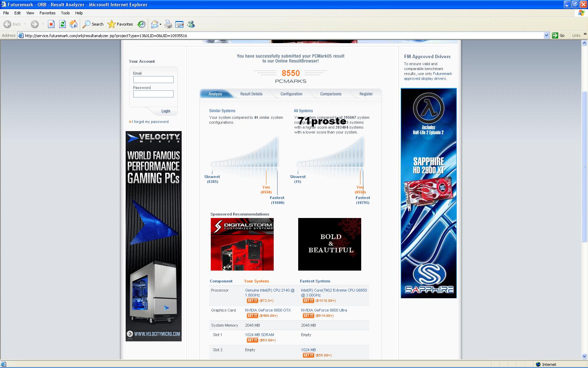Click the I forgot my password link

[x=150, y=122]
